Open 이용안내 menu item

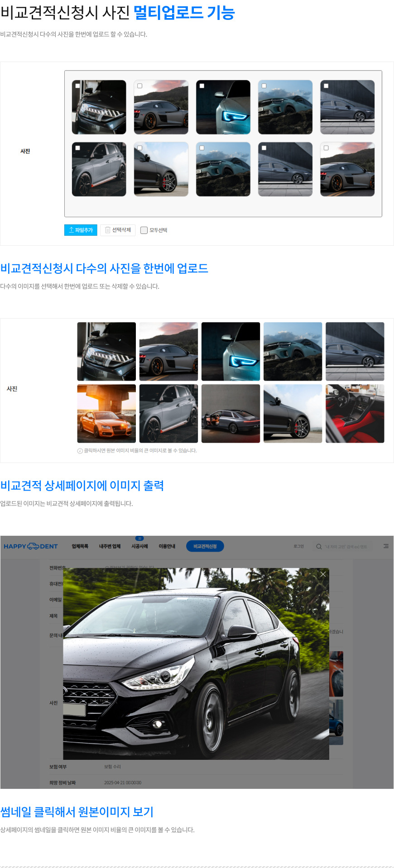pyautogui.click(x=167, y=546)
